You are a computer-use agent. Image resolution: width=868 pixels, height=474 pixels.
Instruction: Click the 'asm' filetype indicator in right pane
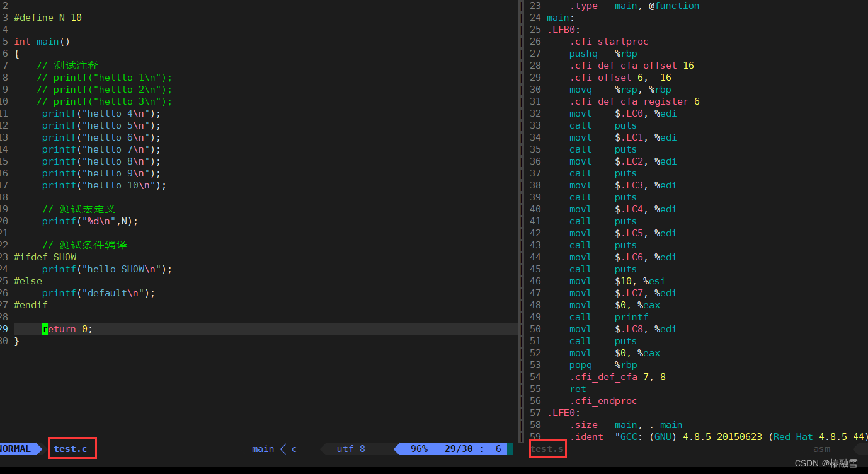click(x=821, y=449)
